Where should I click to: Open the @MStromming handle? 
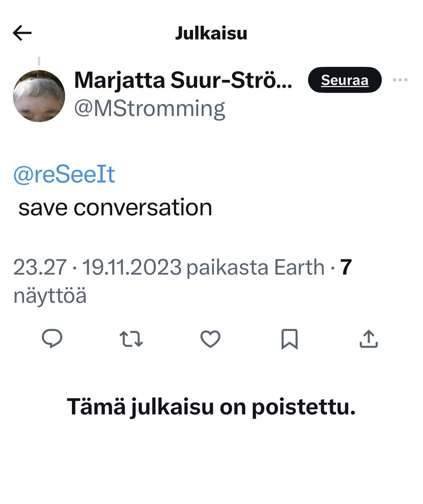point(150,109)
